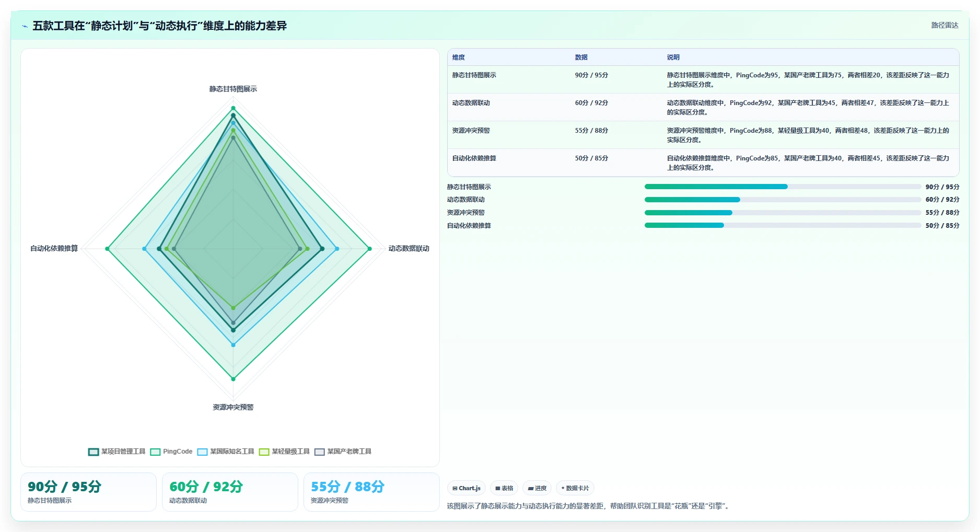980x532 pixels.
Task: Click the 资源冲突预警 progress bar
Action: pyautogui.click(x=783, y=213)
